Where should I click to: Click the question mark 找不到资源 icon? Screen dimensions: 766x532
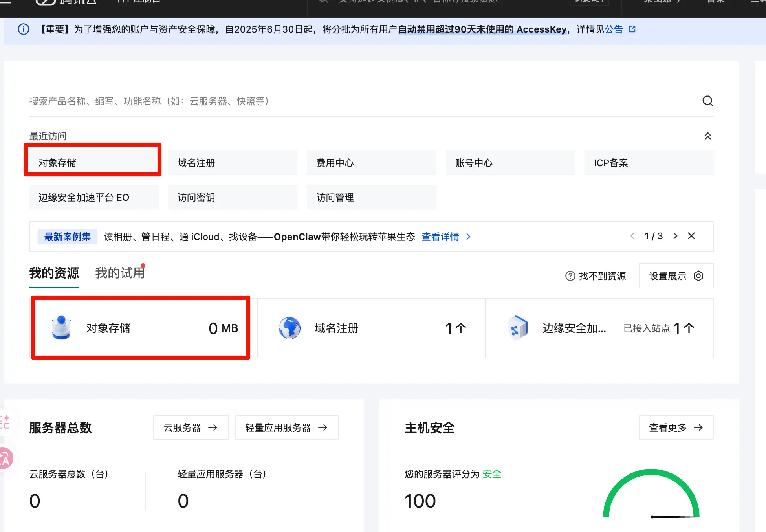point(570,276)
